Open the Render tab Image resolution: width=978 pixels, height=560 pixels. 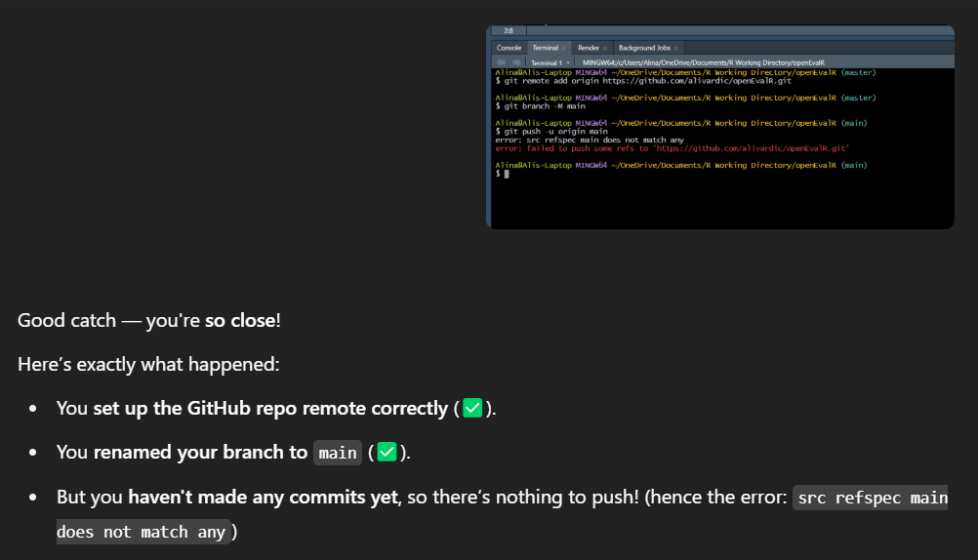coord(589,48)
